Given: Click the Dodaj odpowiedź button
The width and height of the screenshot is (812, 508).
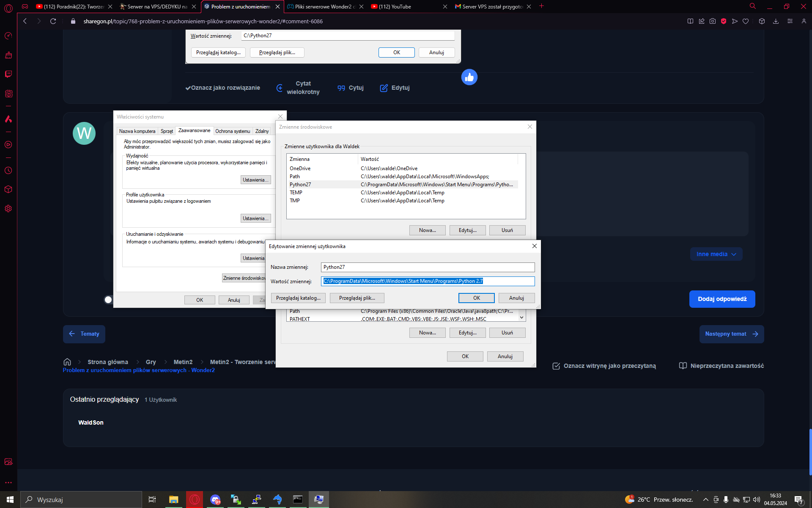Looking at the screenshot, I should [722, 299].
